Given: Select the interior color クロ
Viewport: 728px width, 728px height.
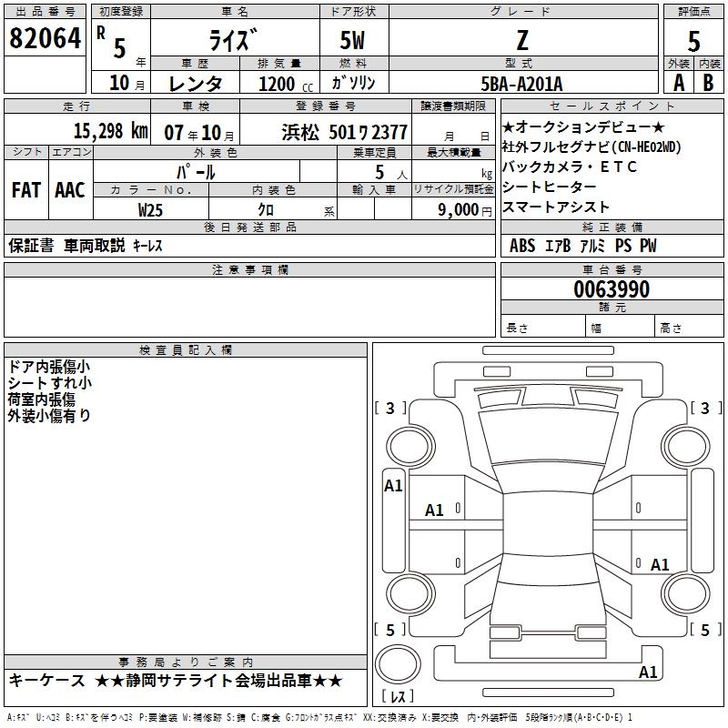Looking at the screenshot, I should [266, 209].
